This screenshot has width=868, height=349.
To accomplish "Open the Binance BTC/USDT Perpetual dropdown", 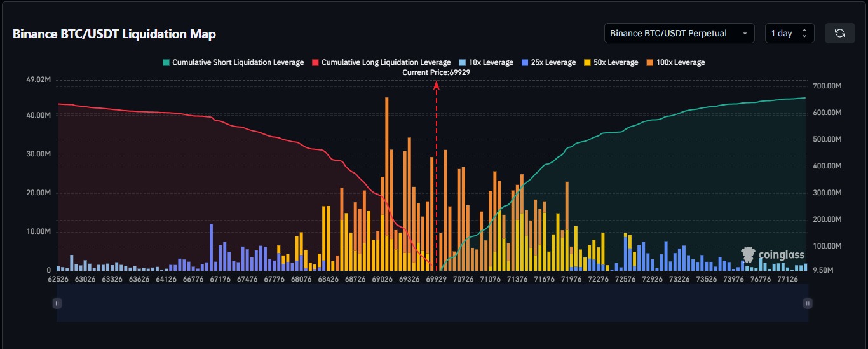I will (x=679, y=33).
